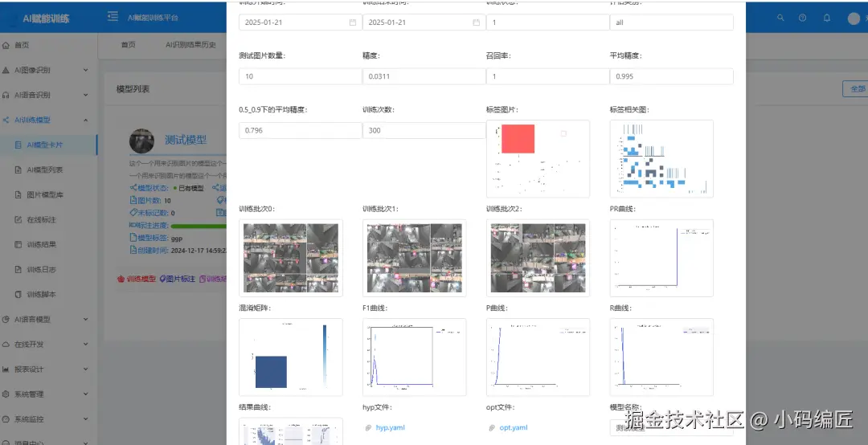Expand the AI语音识别 sidebar menu
Viewport: 868px width, 445px height.
point(45,95)
